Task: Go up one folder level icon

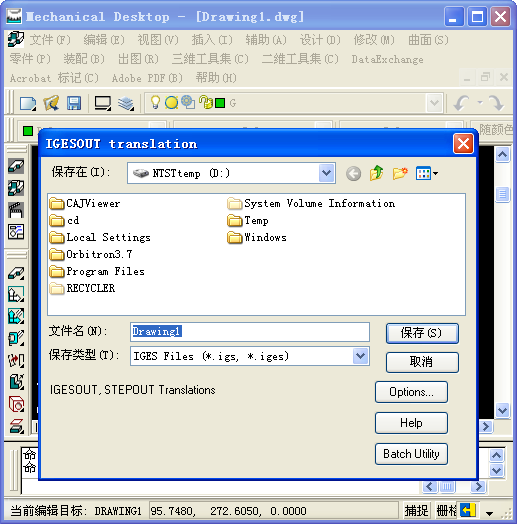Action: coord(377,173)
